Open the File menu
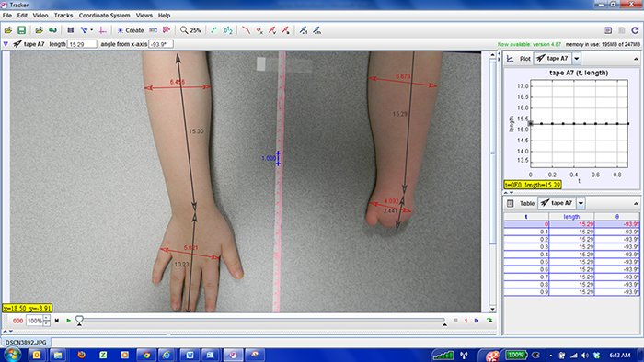The height and width of the screenshot is (362, 644). point(7,16)
